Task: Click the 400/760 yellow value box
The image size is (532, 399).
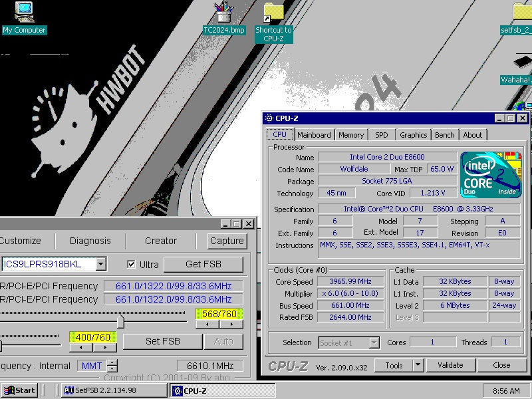Action: click(x=93, y=337)
